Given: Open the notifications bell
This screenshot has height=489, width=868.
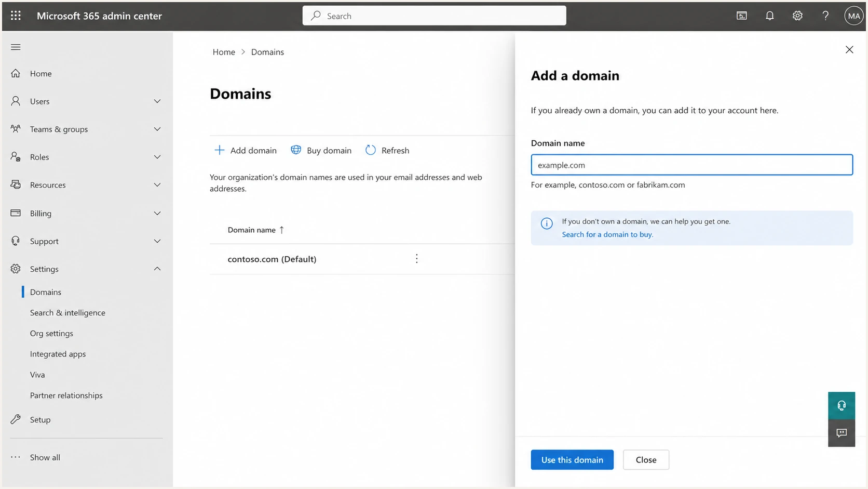Looking at the screenshot, I should 770,16.
